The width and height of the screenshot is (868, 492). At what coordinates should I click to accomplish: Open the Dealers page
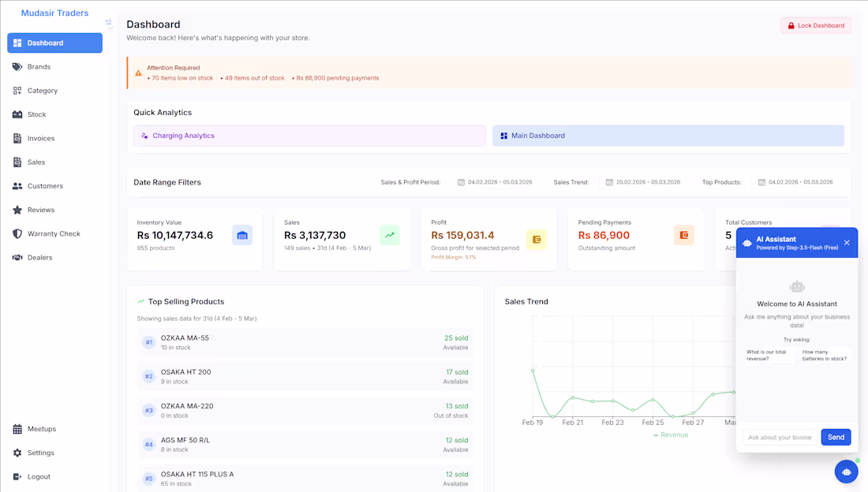18,257
